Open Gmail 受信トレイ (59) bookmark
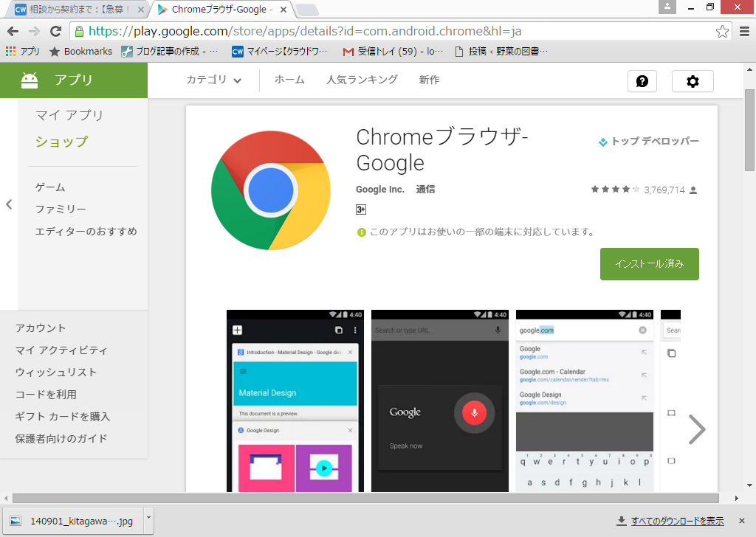 (x=393, y=51)
